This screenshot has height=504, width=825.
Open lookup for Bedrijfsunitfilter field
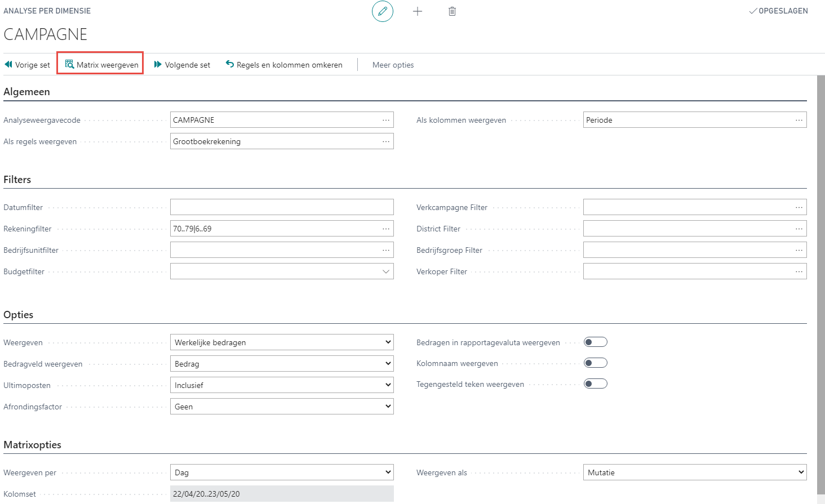386,250
